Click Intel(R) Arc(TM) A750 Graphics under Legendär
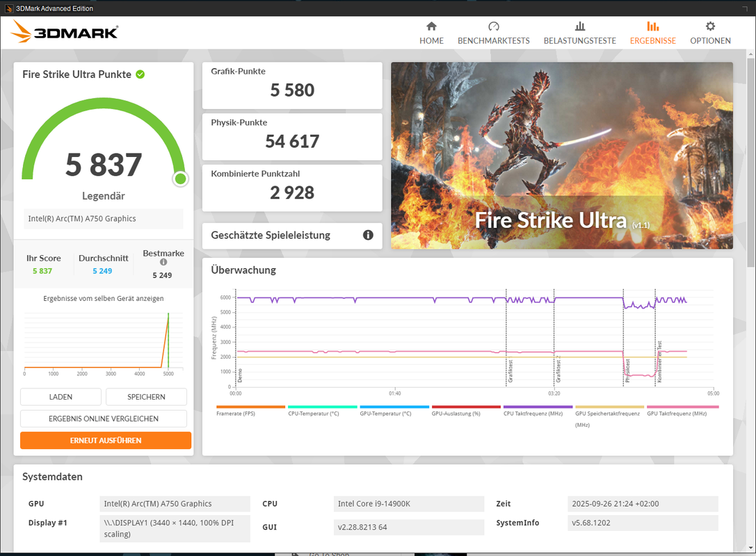 [104, 219]
